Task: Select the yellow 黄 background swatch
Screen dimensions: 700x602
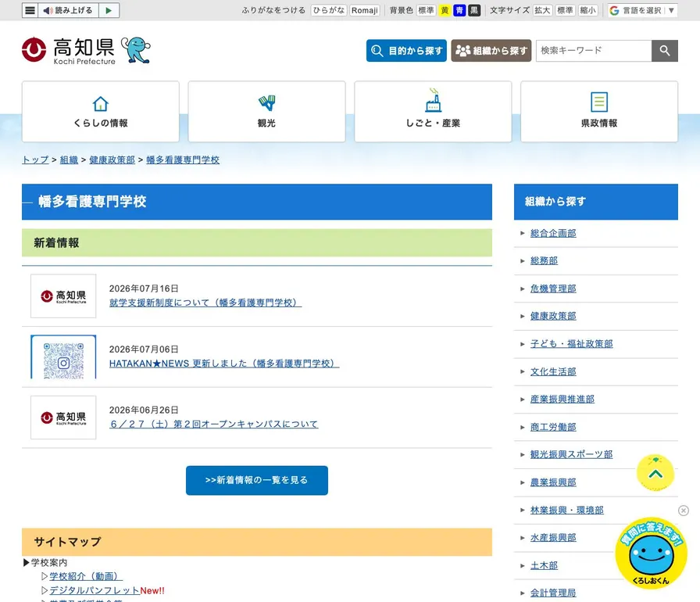Action: click(445, 10)
